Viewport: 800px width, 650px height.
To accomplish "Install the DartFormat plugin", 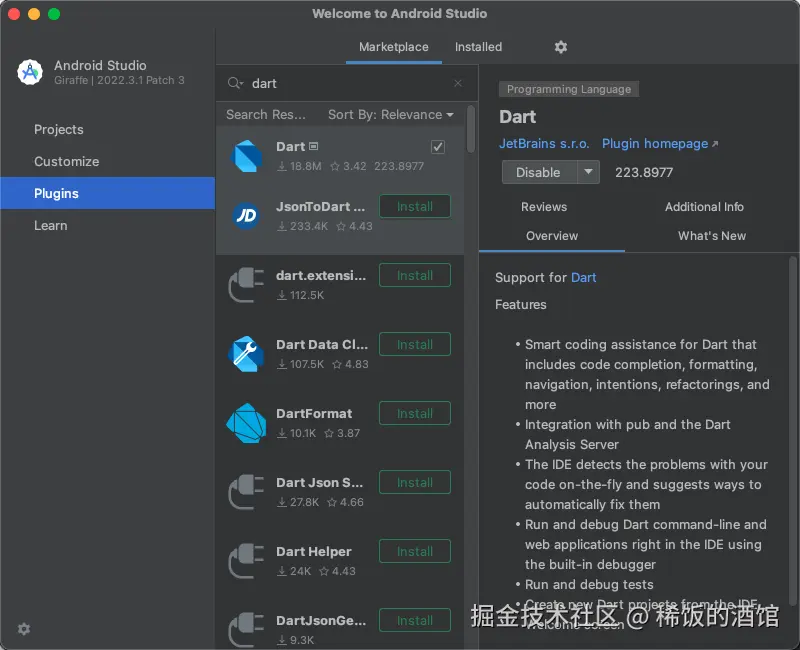I will 415,413.
